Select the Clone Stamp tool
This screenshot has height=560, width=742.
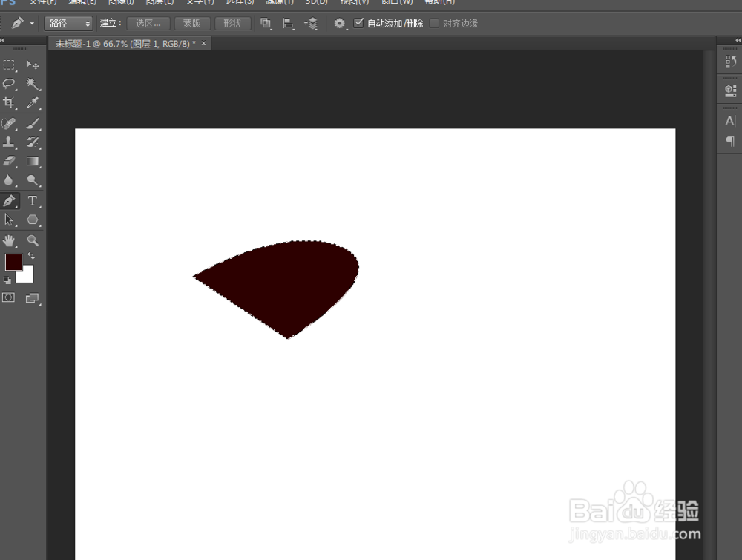tap(9, 142)
